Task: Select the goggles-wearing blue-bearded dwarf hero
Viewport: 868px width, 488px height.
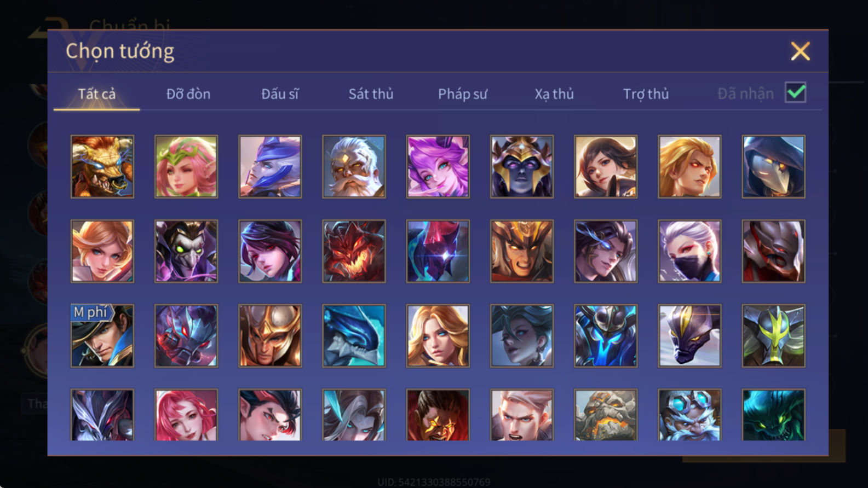Action: [689, 415]
